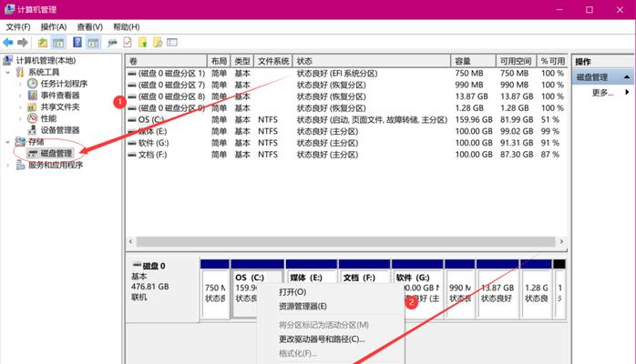Click the volume list scrollbar right arrow
Image resolution: width=636 pixels, height=364 pixels.
[561, 242]
